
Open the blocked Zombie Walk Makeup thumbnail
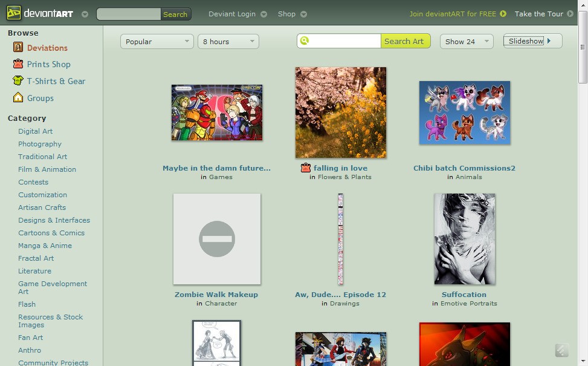click(x=217, y=239)
